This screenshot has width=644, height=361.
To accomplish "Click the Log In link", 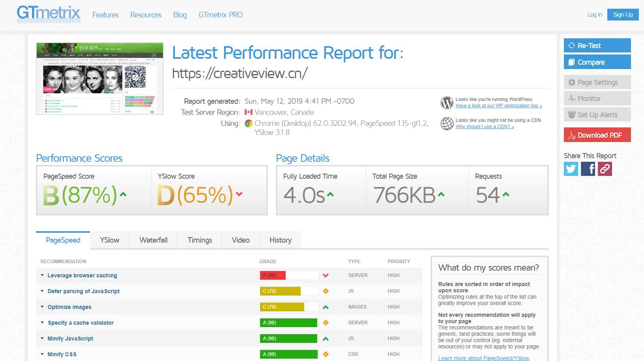I will click(x=595, y=15).
